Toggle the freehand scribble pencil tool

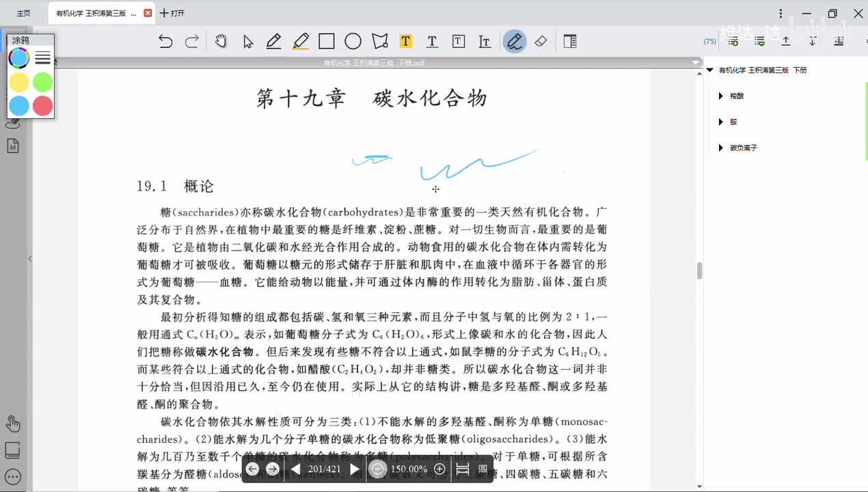click(515, 42)
